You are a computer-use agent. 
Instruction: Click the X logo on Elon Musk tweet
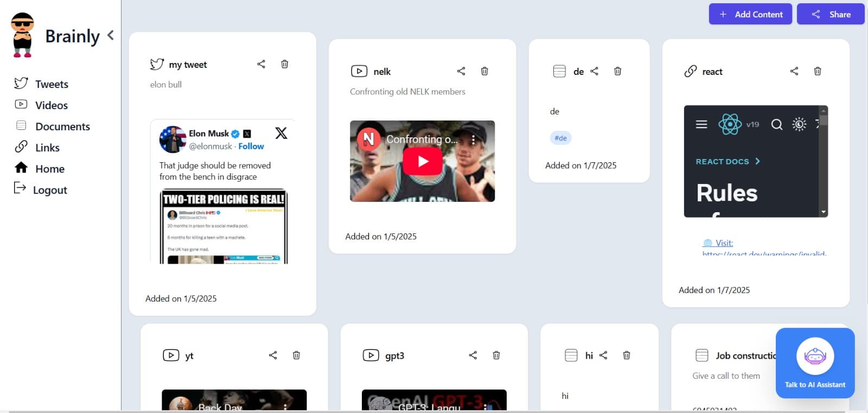[281, 134]
